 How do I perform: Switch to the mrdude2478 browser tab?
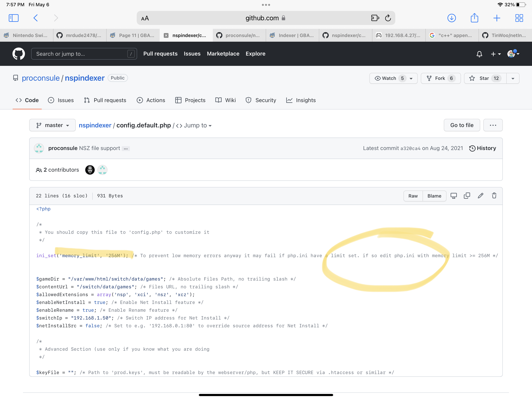[x=80, y=35]
